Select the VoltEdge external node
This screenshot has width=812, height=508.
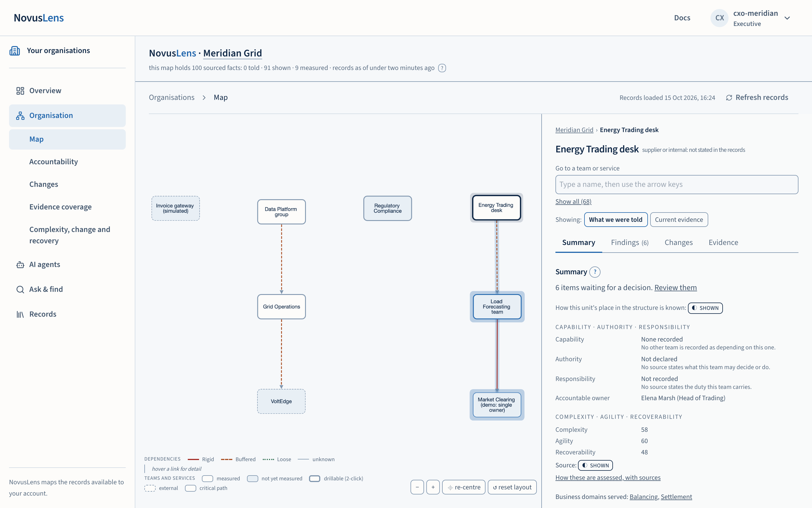click(x=281, y=401)
